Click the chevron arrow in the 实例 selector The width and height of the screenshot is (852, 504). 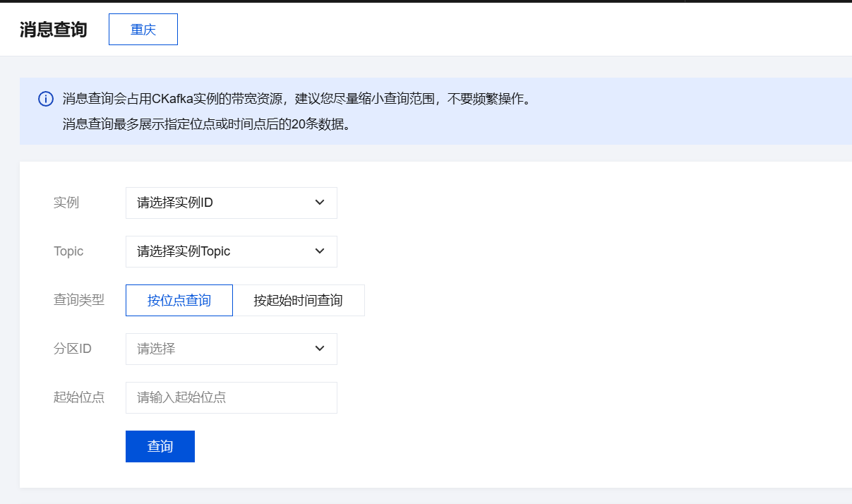[x=319, y=203]
